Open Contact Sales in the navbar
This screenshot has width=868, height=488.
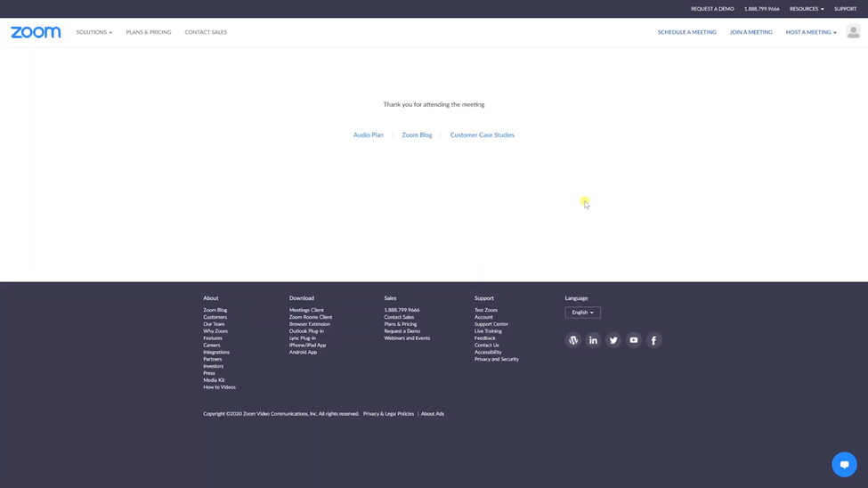click(206, 32)
